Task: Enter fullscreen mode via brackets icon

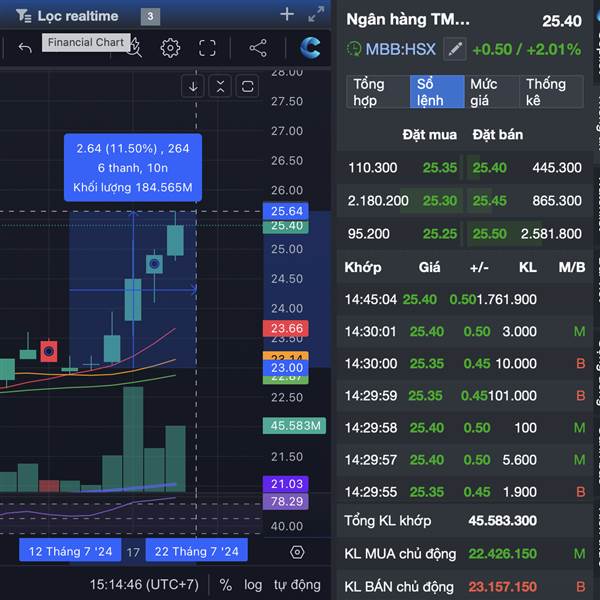Action: (207, 48)
